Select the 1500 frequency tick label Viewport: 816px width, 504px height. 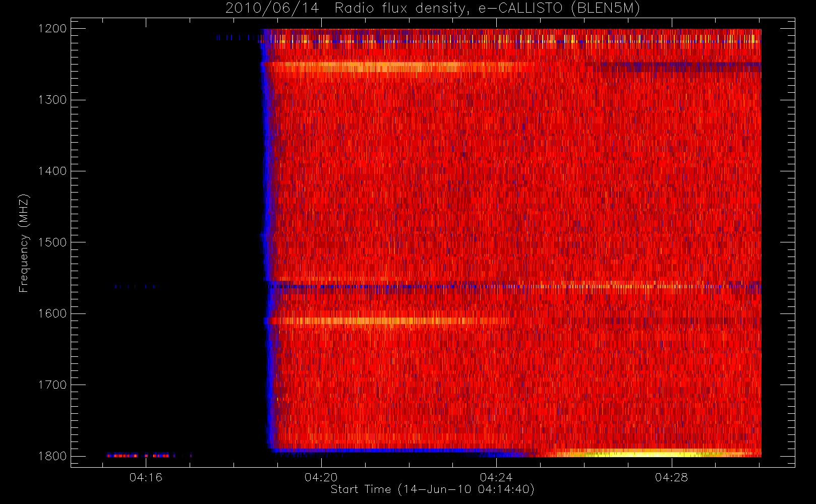[52, 242]
